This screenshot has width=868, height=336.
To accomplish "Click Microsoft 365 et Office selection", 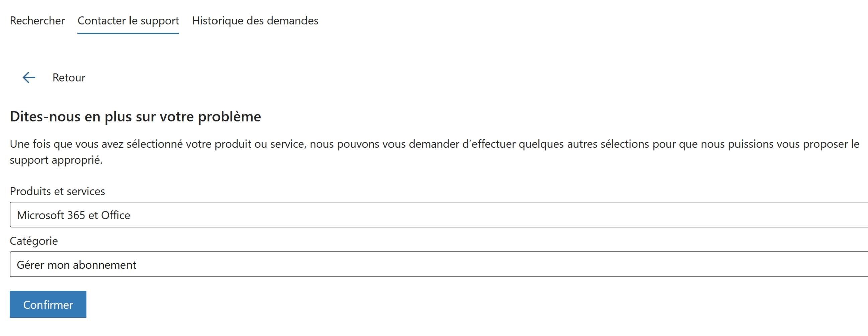I will [x=74, y=215].
